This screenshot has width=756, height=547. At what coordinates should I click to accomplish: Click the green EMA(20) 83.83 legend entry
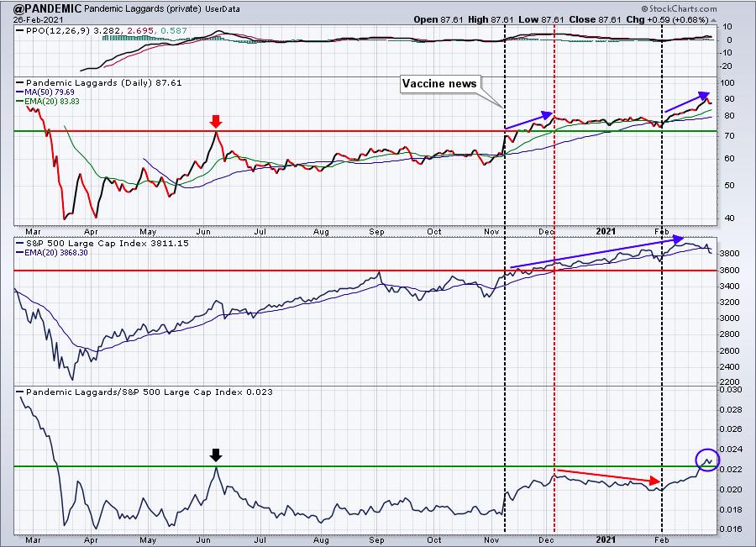(48, 102)
